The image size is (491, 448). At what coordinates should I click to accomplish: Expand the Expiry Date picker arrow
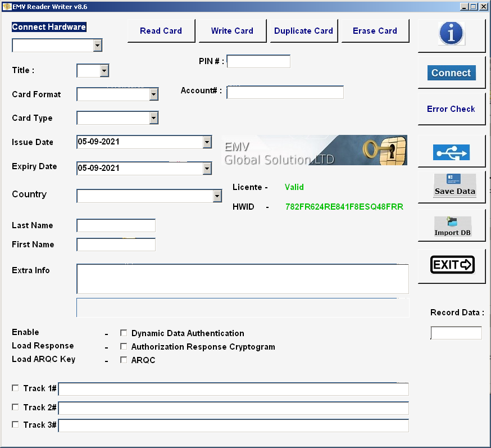tap(207, 168)
